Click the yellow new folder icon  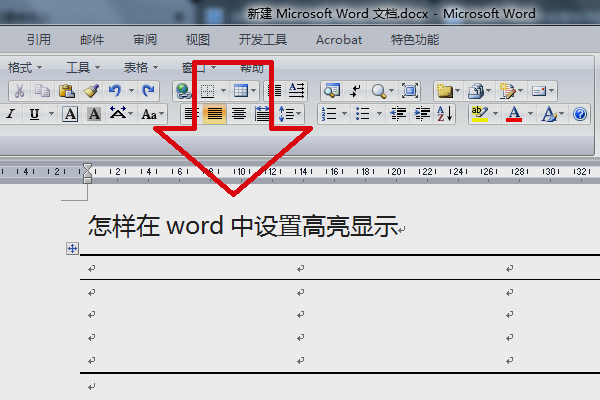[x=445, y=91]
